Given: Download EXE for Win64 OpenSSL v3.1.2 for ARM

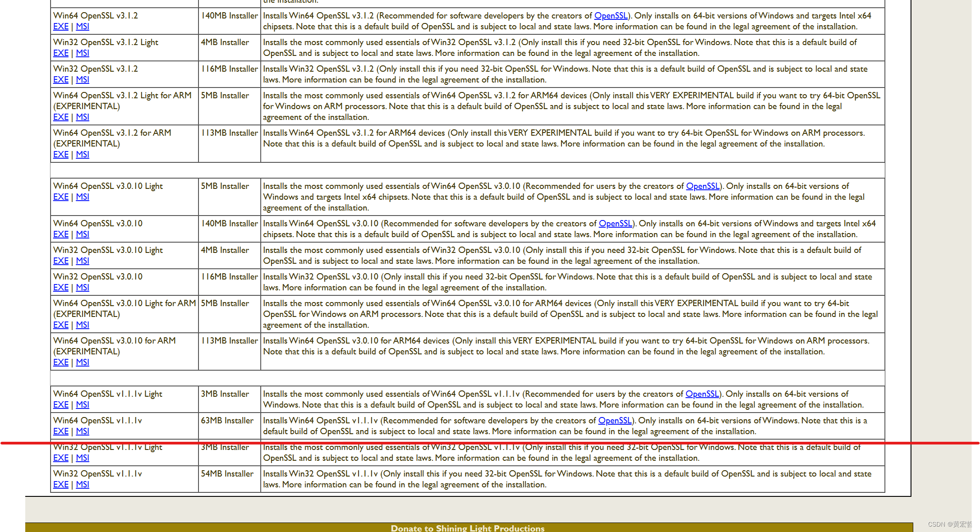Looking at the screenshot, I should click(61, 155).
